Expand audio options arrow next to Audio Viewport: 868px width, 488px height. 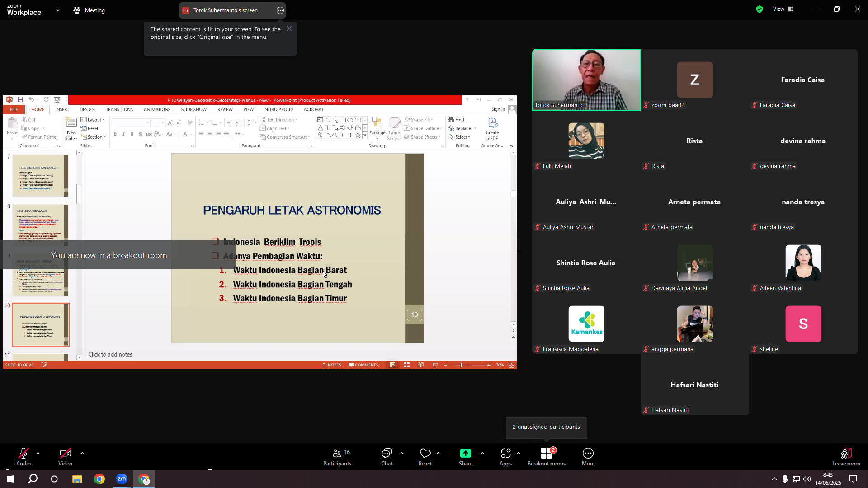[38, 453]
